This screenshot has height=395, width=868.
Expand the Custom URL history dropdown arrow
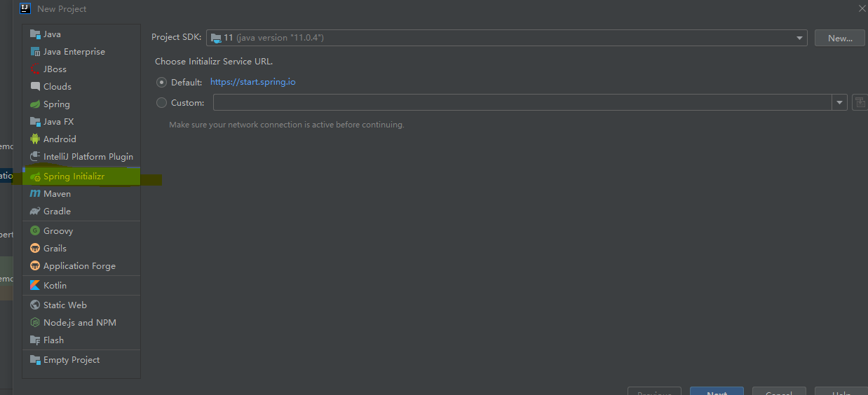840,103
